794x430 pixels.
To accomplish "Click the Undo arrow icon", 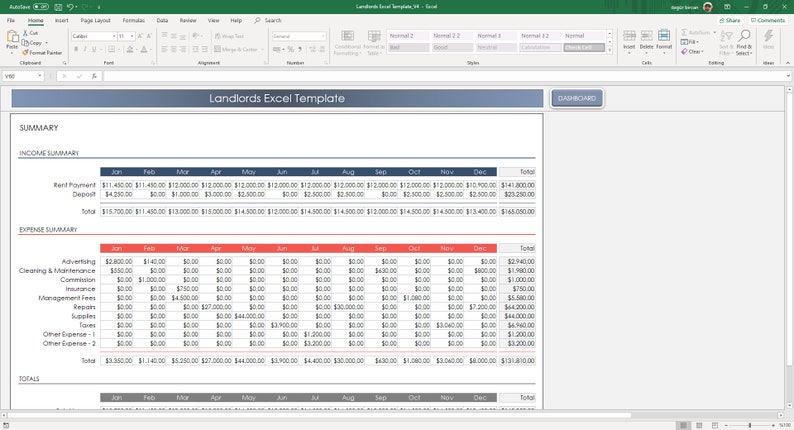I will pos(70,7).
